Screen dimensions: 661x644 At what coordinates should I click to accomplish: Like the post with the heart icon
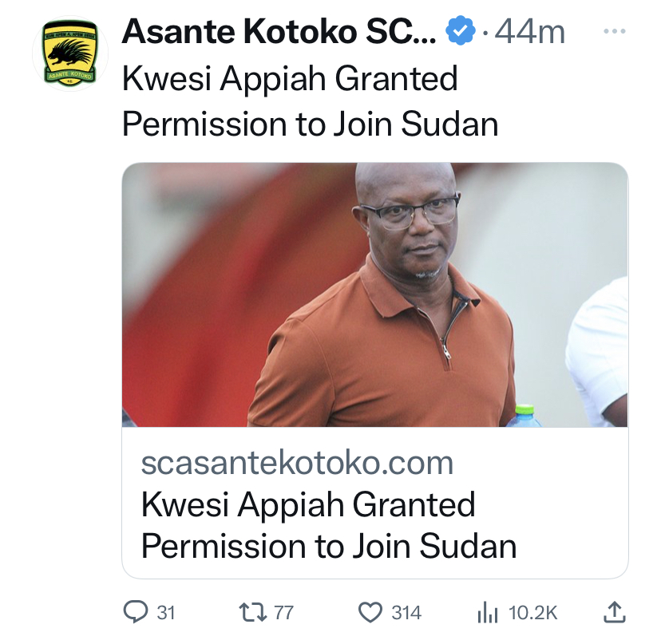(370, 612)
